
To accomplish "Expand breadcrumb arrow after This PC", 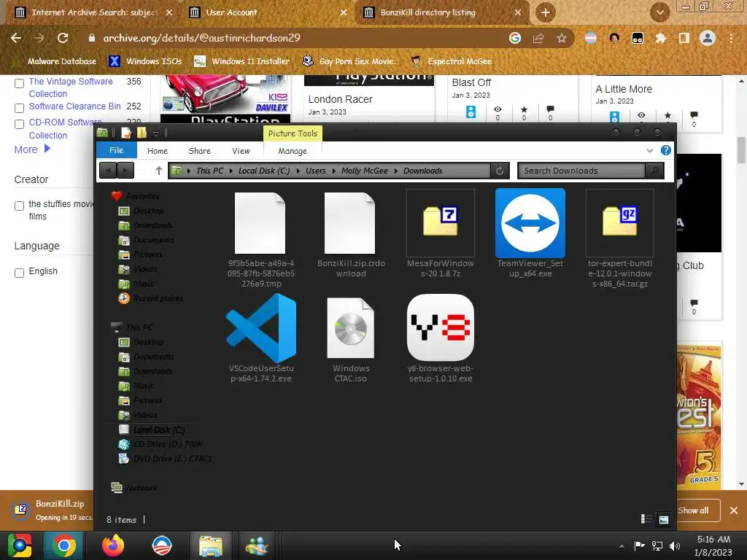I will pyautogui.click(x=231, y=171).
